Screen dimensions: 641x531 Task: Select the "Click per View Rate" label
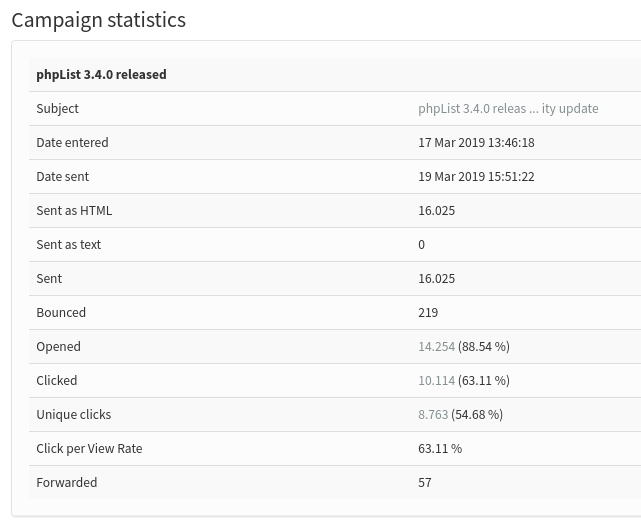(x=89, y=449)
